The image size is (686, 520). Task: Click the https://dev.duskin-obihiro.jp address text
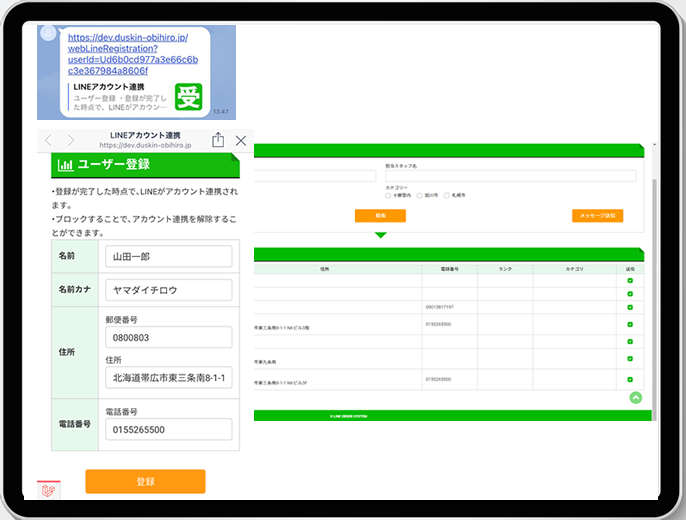click(145, 145)
